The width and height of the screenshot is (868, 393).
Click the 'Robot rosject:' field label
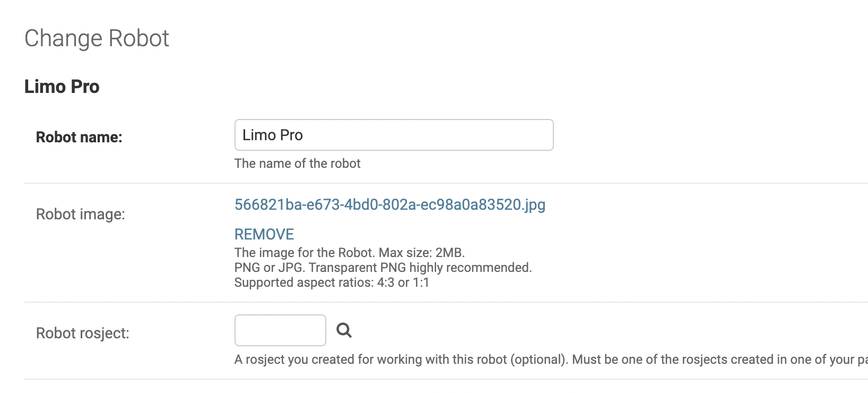click(x=83, y=333)
